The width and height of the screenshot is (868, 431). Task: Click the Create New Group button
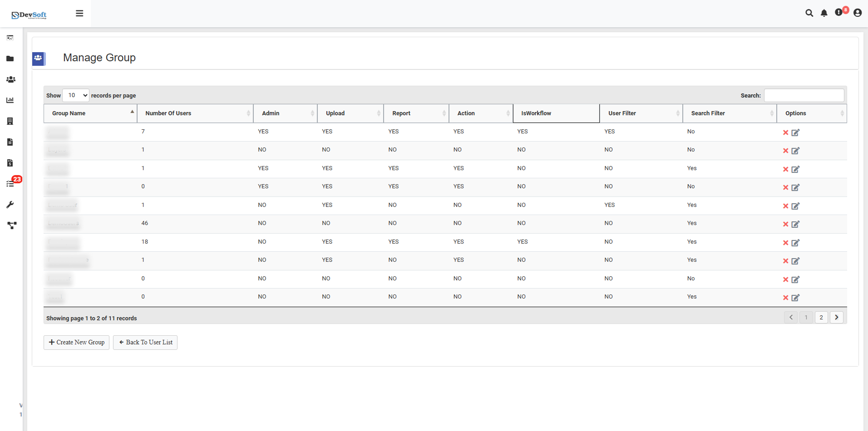pyautogui.click(x=76, y=342)
